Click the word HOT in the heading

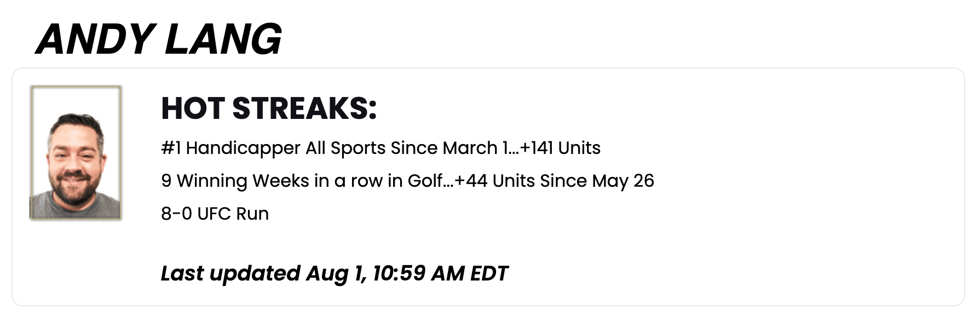193,108
